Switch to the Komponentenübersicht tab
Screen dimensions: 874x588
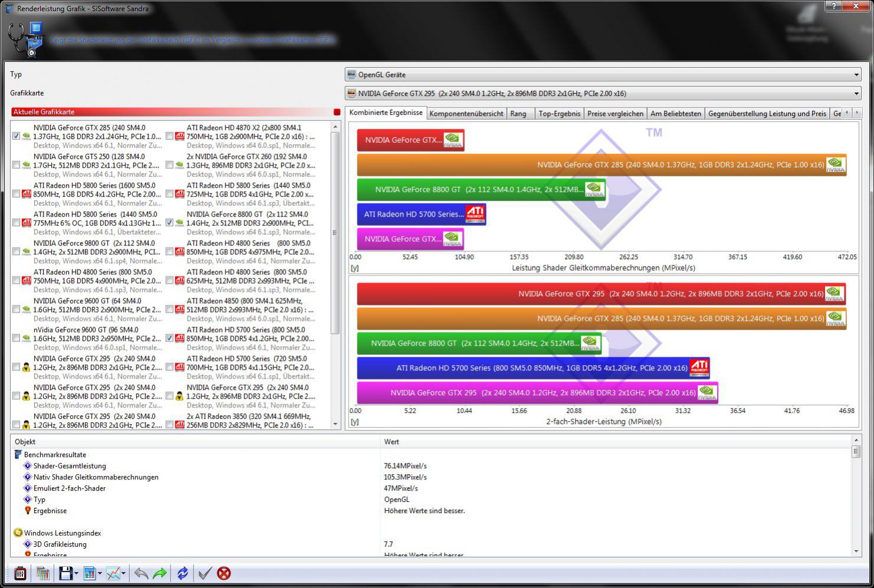pos(466,113)
